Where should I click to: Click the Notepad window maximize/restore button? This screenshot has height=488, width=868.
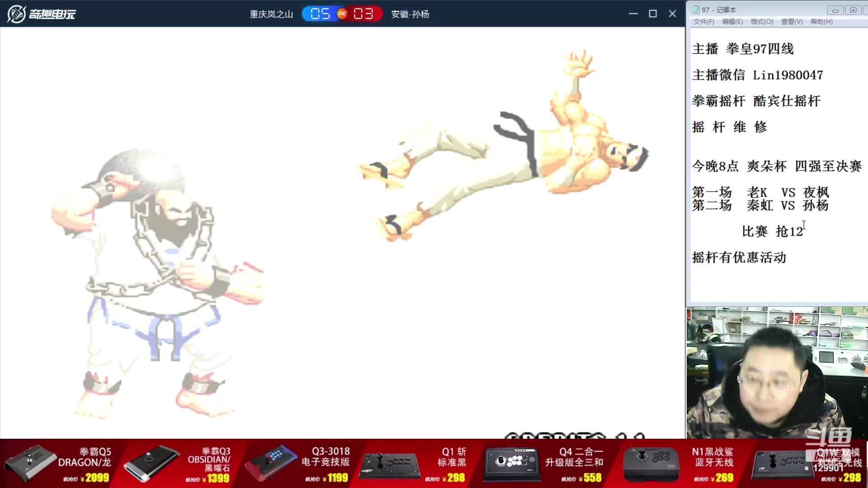853,10
